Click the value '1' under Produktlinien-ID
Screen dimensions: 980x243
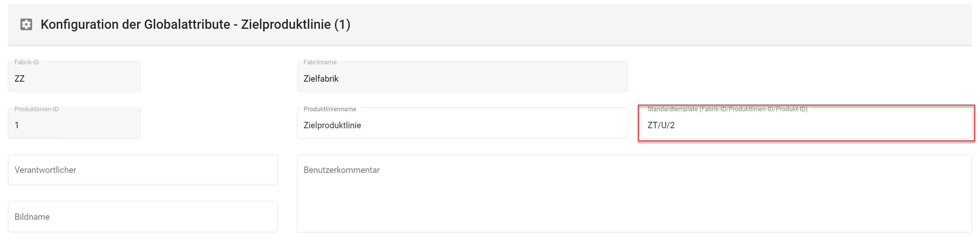tap(17, 125)
